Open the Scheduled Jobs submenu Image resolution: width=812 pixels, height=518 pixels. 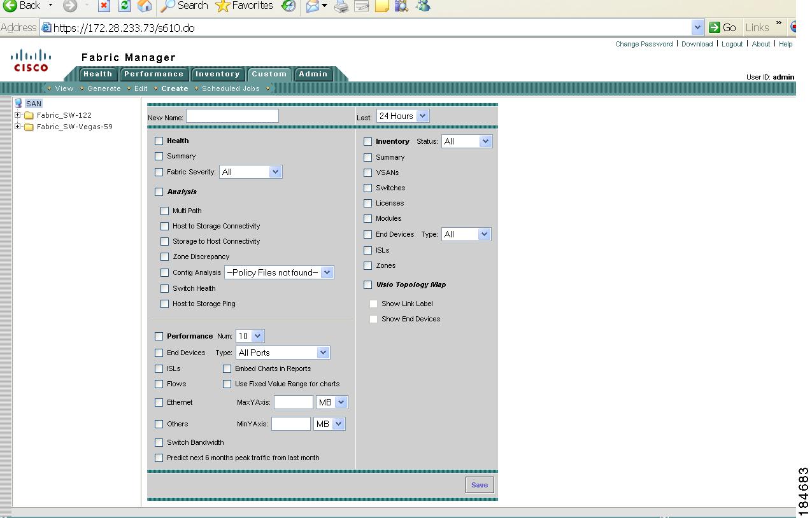[x=231, y=88]
